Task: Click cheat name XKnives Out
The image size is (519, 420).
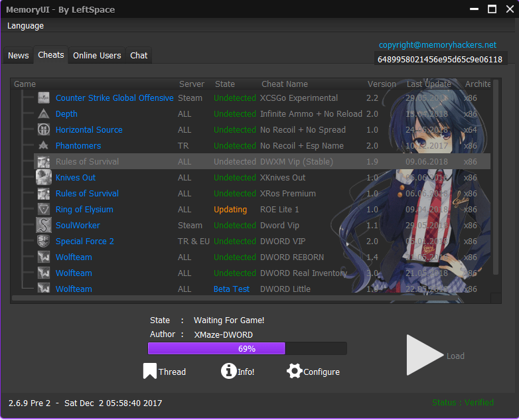Action: [x=283, y=177]
